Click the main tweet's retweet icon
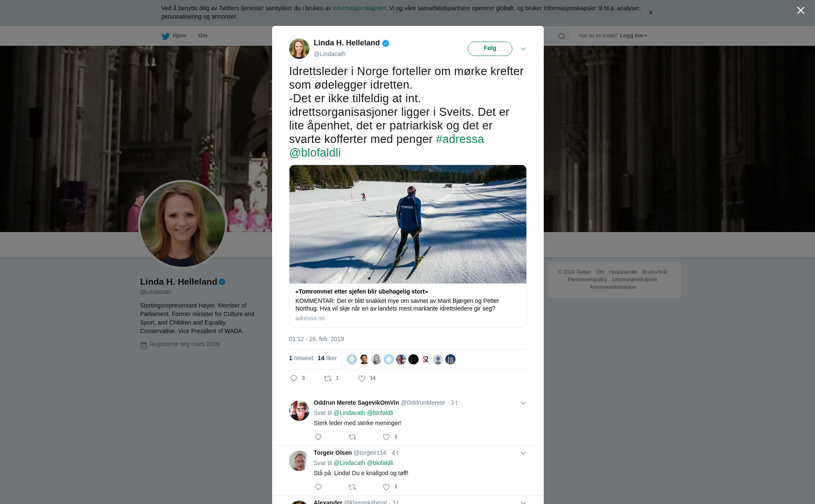This screenshot has height=504, width=815. click(x=328, y=378)
